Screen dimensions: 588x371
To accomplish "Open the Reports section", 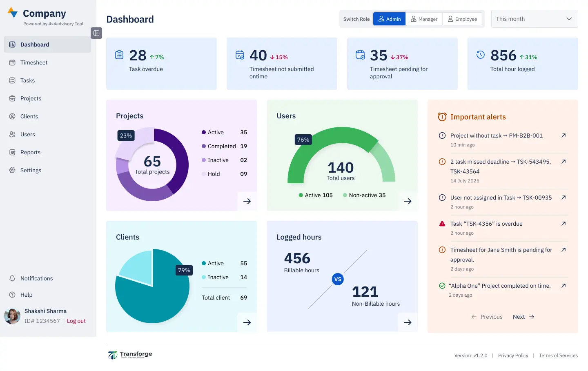I will tap(30, 152).
